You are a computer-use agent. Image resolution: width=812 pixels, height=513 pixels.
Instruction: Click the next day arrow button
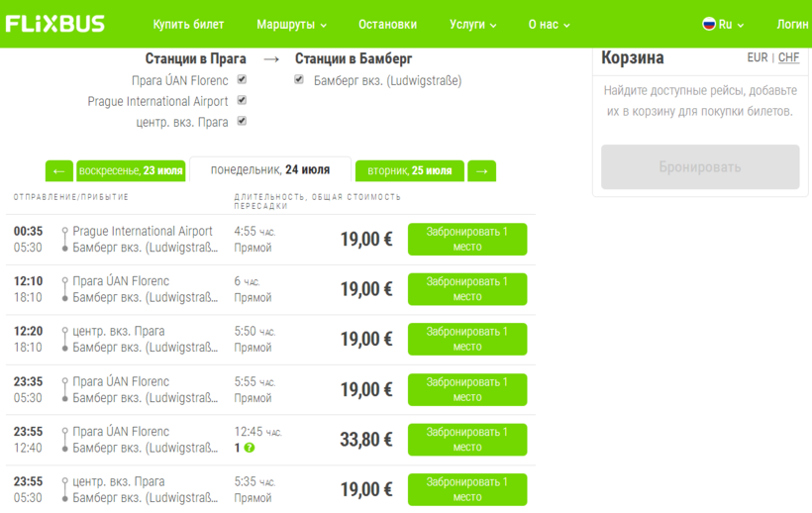coord(481,171)
